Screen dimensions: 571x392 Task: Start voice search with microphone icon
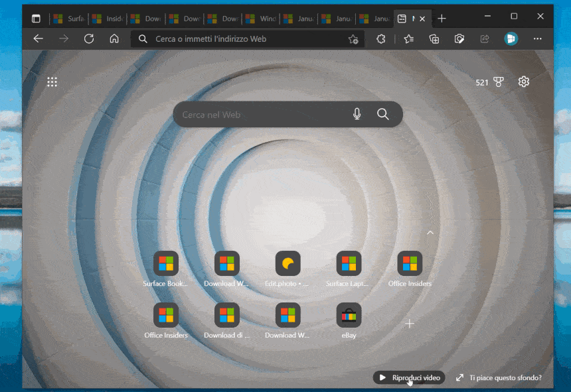click(x=357, y=114)
